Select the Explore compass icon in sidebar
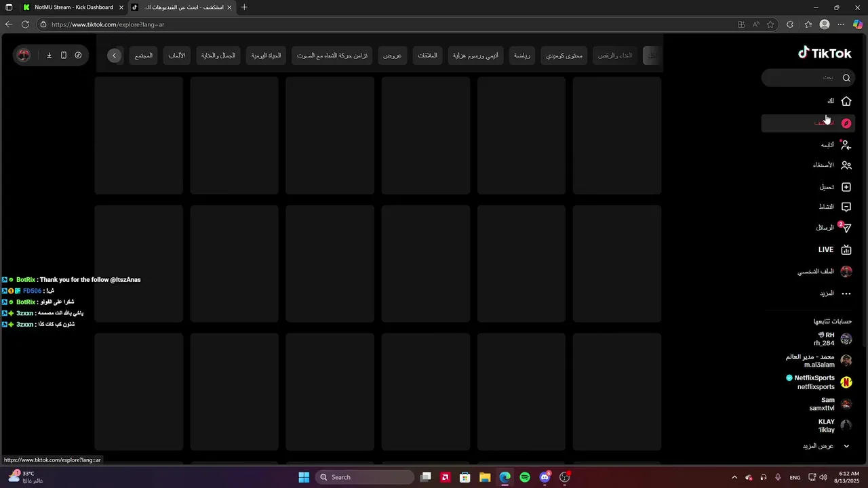Screen dimensions: 868x488 pyautogui.click(x=846, y=123)
